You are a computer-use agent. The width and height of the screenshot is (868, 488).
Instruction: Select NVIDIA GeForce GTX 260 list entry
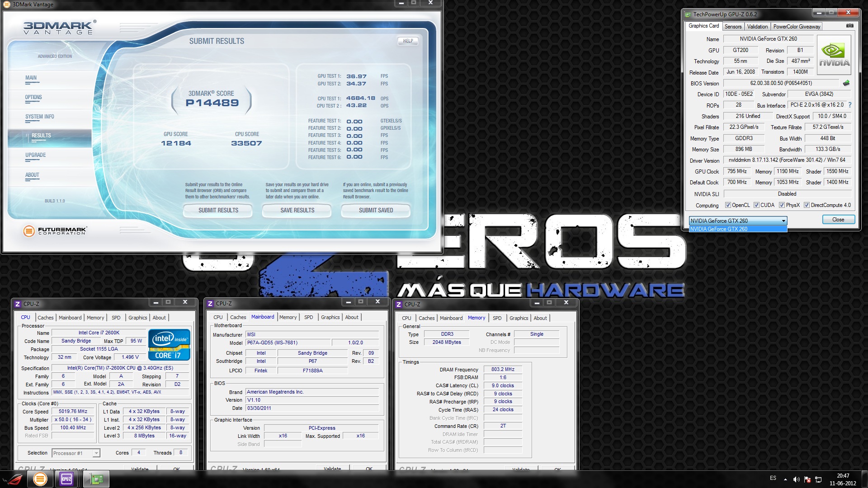[x=738, y=229]
